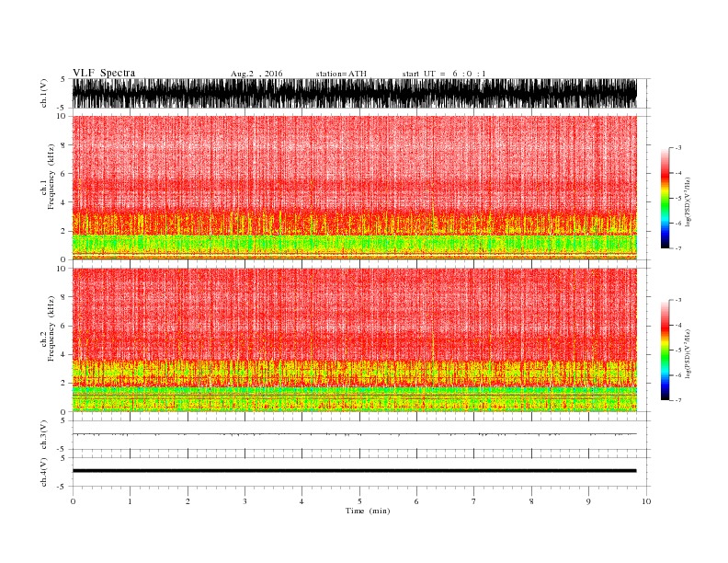Viewport: 728px width, 563px height.
Task: Select the "start UT = 6 :0 :1" text
Action: [x=444, y=74]
